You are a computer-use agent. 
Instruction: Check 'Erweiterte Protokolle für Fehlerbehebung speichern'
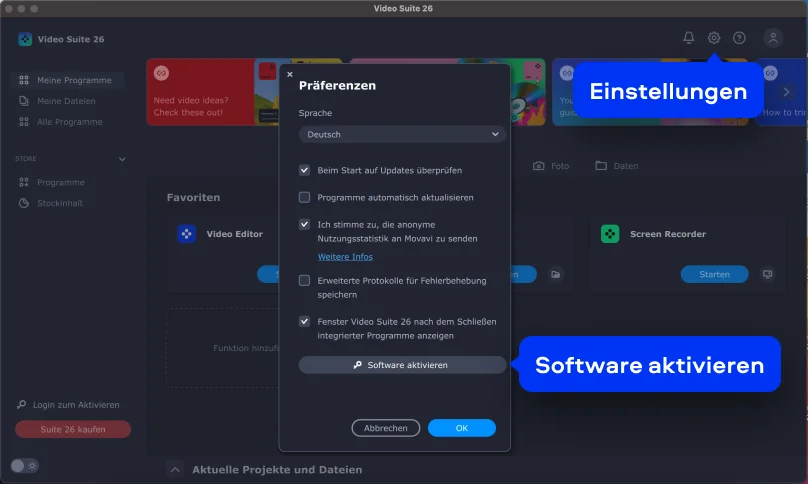(305, 281)
